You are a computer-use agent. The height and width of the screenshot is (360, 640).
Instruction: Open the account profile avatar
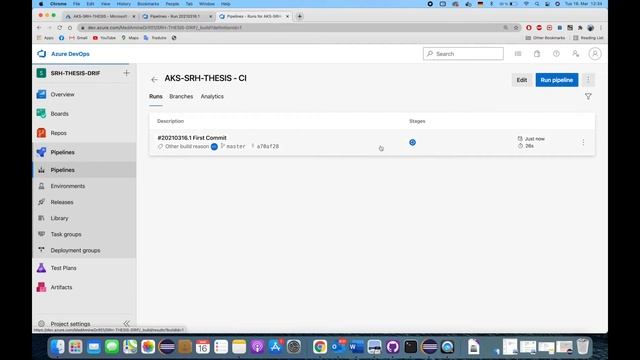point(595,54)
